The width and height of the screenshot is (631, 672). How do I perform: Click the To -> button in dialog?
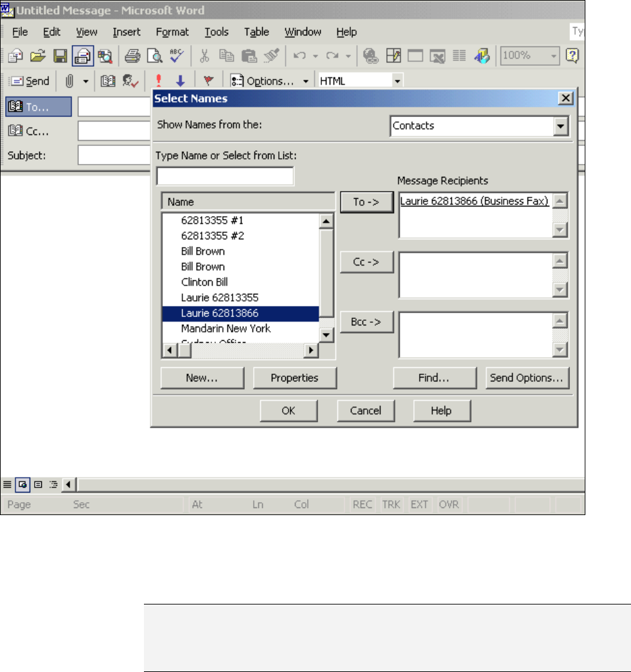tap(366, 203)
